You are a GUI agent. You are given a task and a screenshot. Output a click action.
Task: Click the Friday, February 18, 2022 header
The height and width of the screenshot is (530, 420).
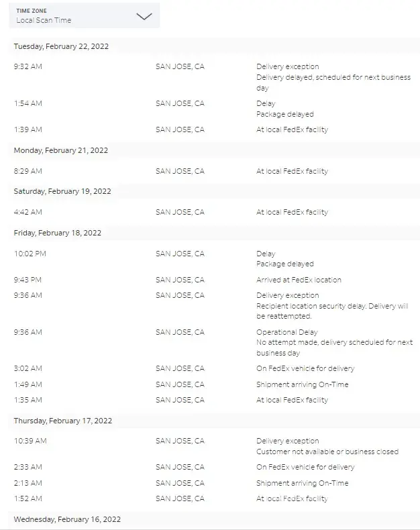pyautogui.click(x=58, y=233)
